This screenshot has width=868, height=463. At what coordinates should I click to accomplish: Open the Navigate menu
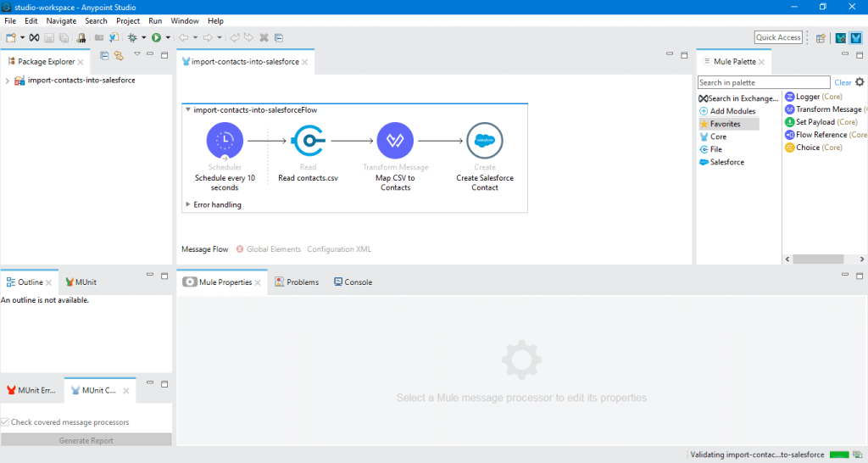pyautogui.click(x=61, y=20)
